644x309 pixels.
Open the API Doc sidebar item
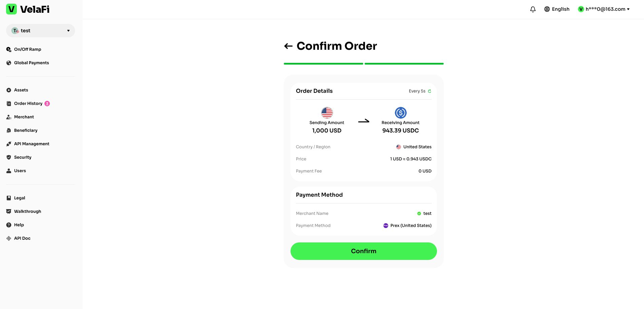point(19,238)
